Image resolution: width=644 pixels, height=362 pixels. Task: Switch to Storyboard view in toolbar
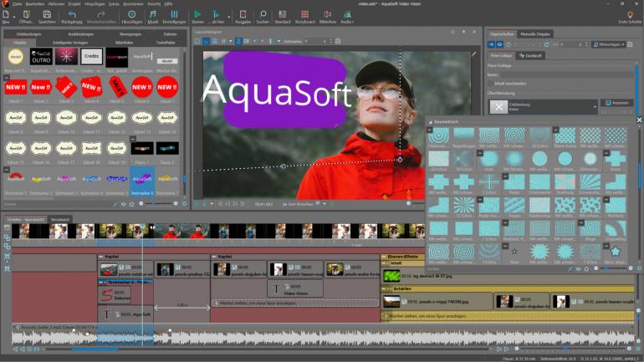coord(306,15)
